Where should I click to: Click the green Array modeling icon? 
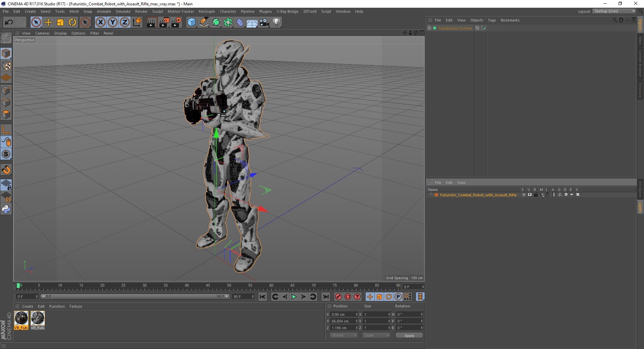coord(228,22)
